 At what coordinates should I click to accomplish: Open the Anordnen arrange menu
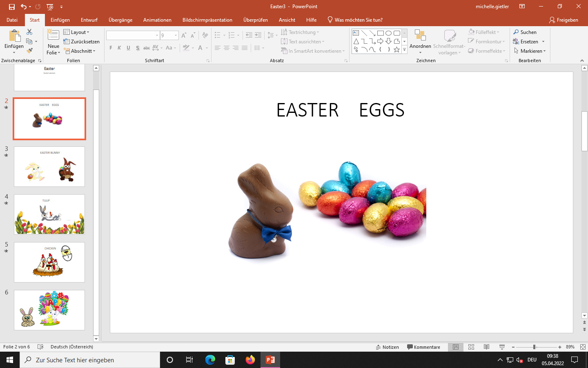[x=420, y=42]
